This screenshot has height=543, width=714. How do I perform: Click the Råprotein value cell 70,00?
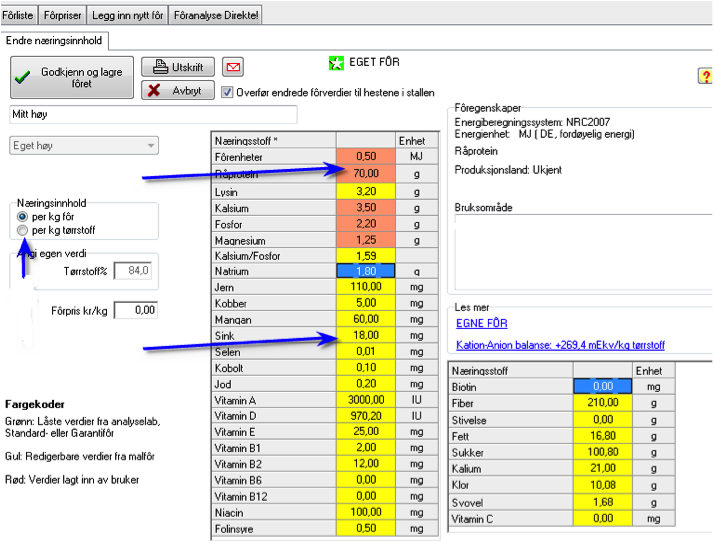[366, 174]
